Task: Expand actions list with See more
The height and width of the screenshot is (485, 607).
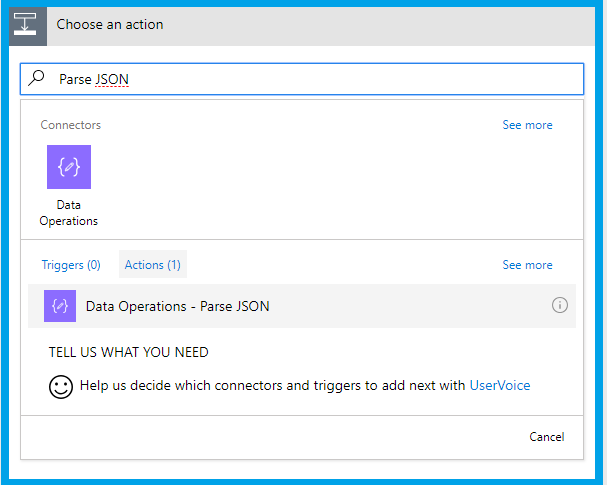Action: coord(527,265)
